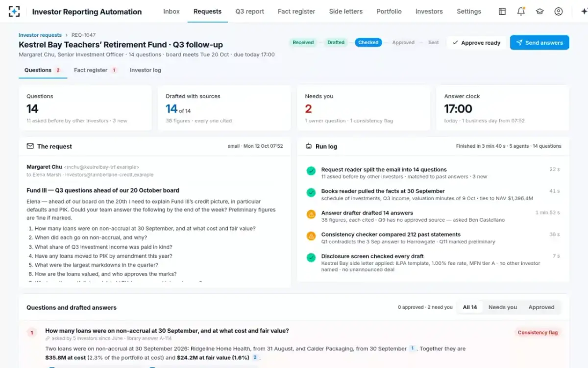The height and width of the screenshot is (368, 588).
Task: Switch to the Requests tab
Action: coord(208,11)
